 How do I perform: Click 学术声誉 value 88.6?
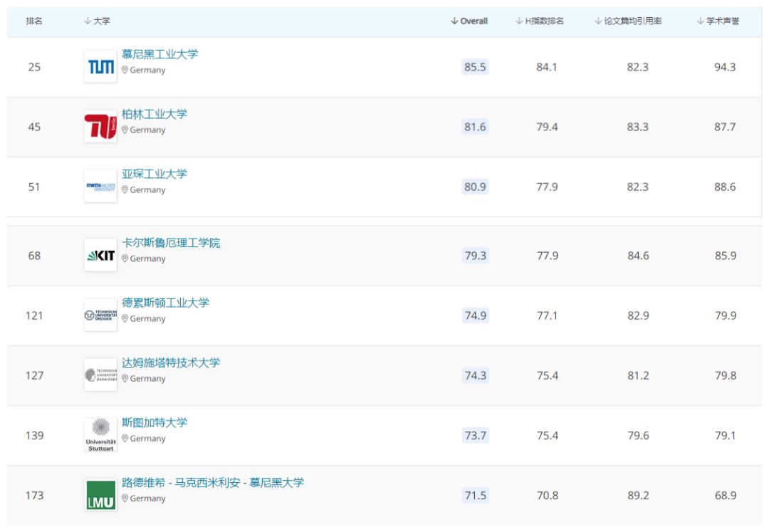725,187
